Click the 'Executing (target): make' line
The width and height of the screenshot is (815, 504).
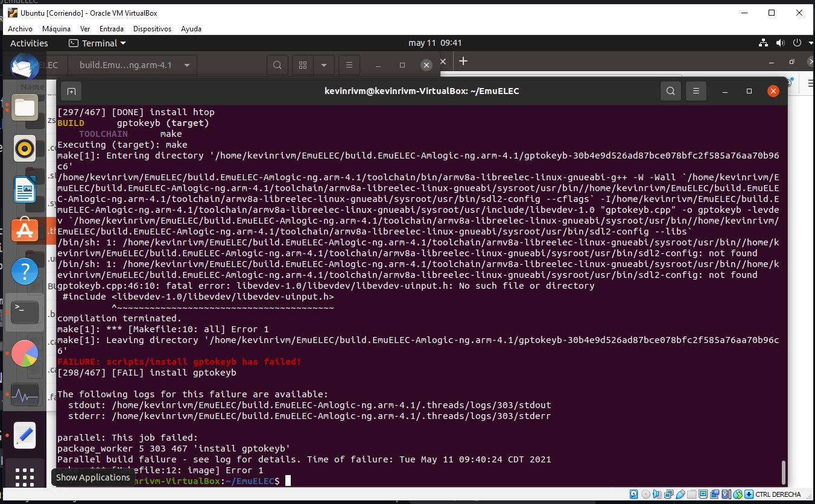(x=122, y=145)
